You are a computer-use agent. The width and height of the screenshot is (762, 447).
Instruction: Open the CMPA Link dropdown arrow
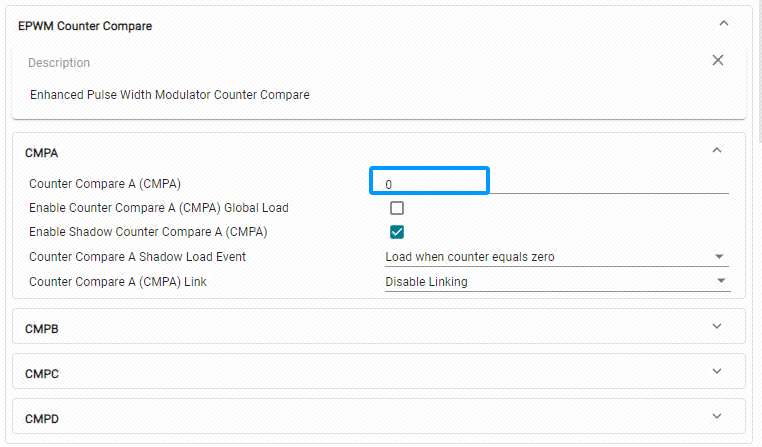coord(721,281)
